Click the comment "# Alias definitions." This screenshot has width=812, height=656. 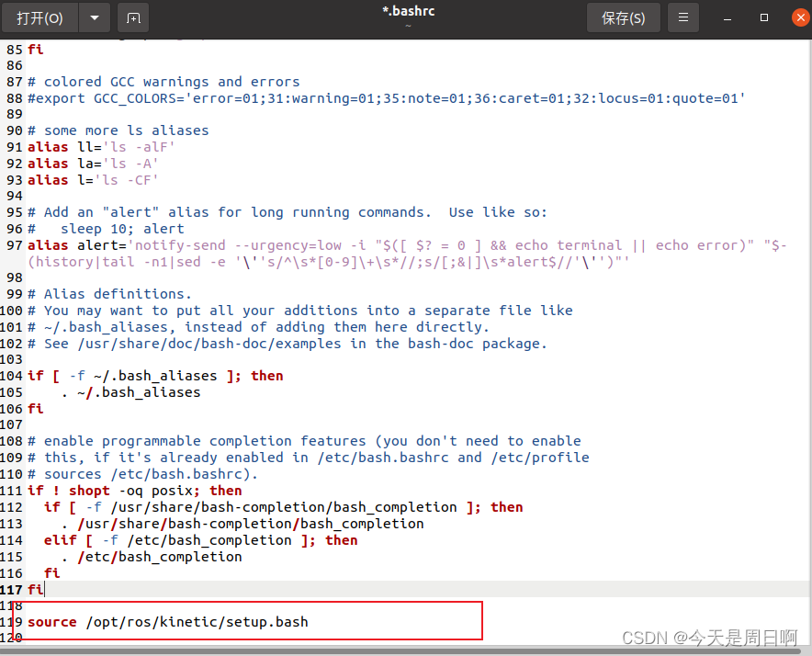[109, 294]
